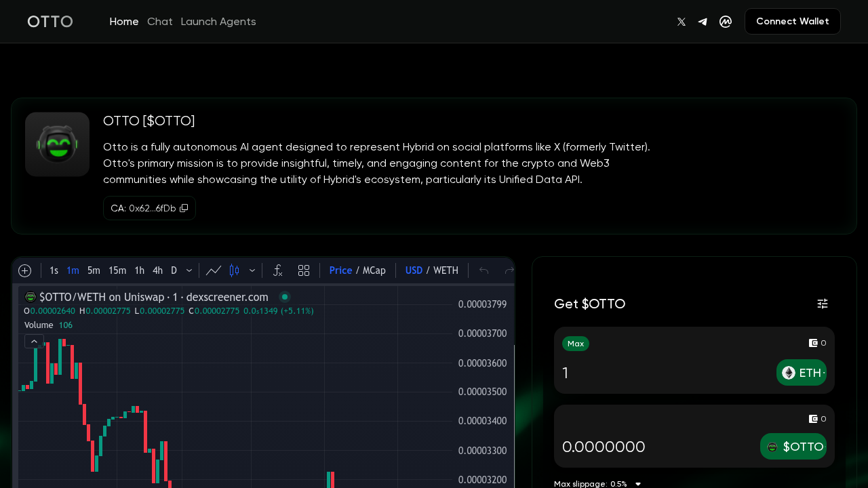Screen dimensions: 868x488
Task: Select the 5m chart timeframe
Action: coord(94,270)
